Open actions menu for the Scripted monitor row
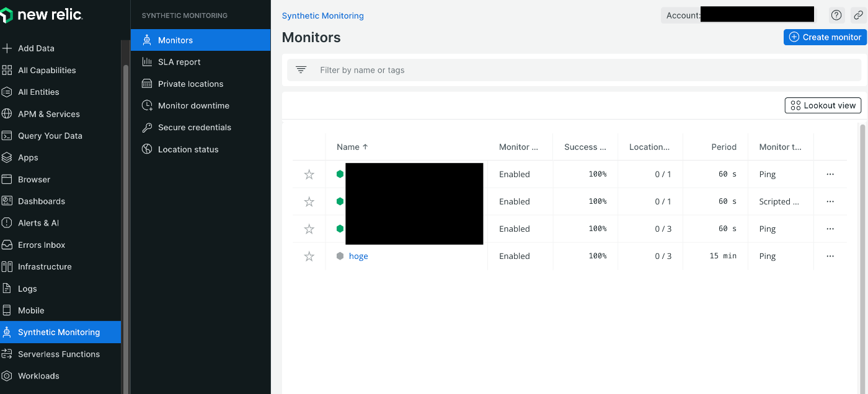868x394 pixels. (x=830, y=202)
